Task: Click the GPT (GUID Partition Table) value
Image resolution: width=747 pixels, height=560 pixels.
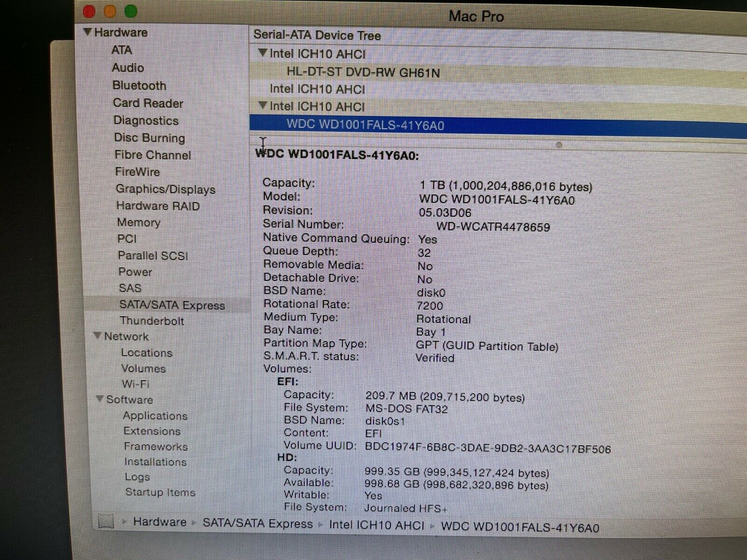Action: pyautogui.click(x=487, y=346)
